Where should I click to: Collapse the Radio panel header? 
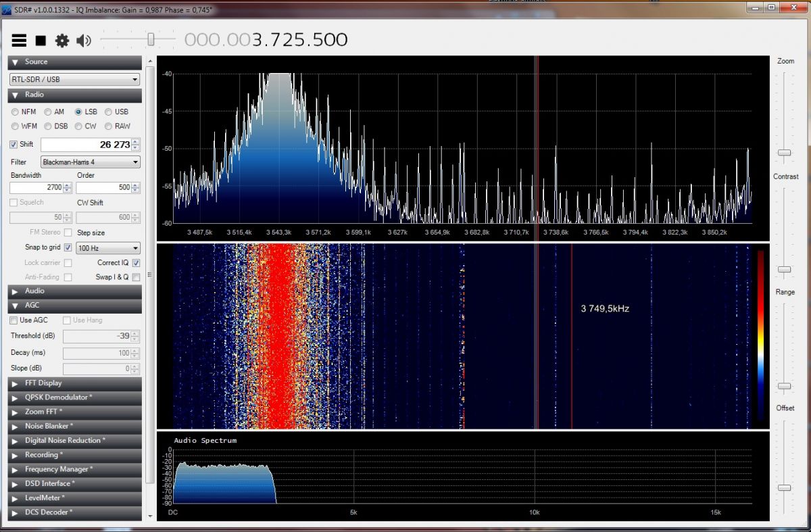pos(74,95)
